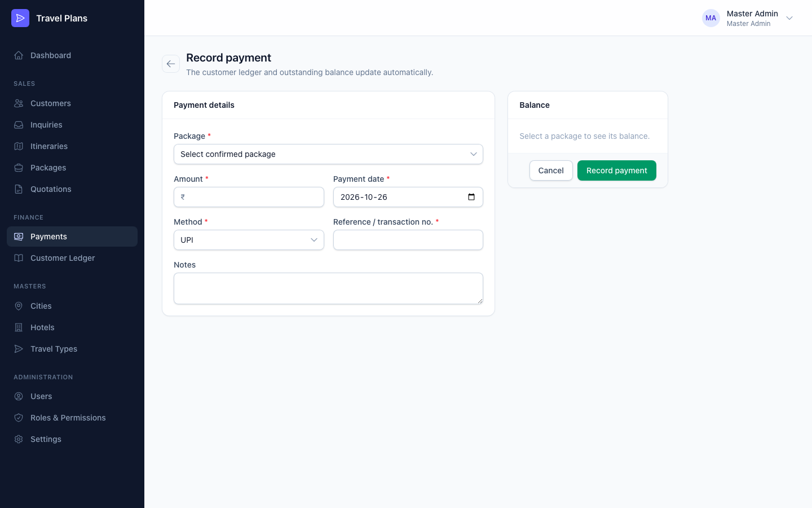Open Roles & Permissions page
Viewport: 812px width, 508px height.
point(72,418)
